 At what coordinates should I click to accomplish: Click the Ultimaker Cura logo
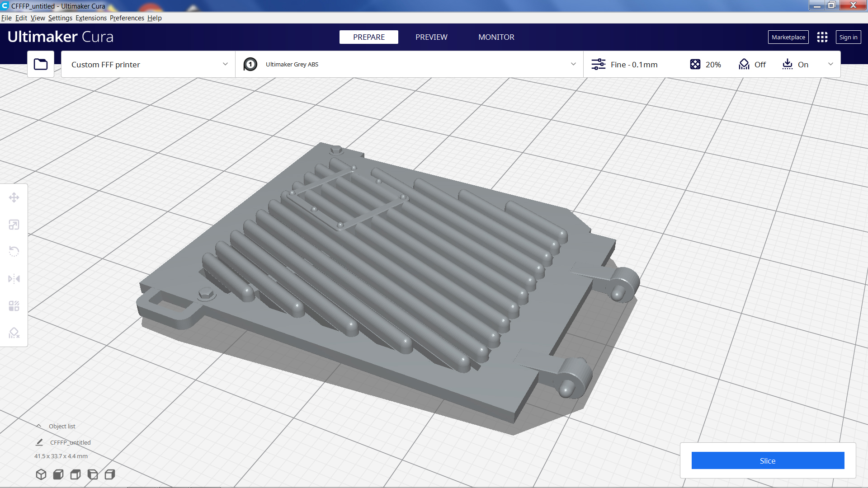[x=60, y=37]
